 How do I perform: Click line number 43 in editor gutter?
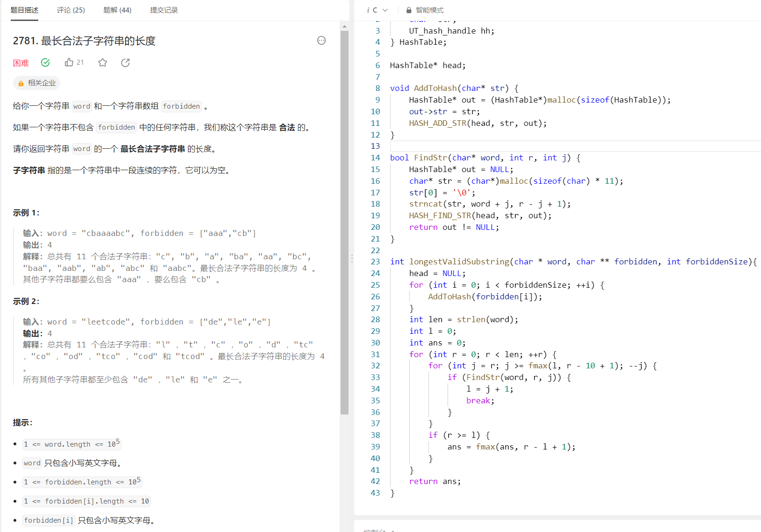(x=376, y=493)
